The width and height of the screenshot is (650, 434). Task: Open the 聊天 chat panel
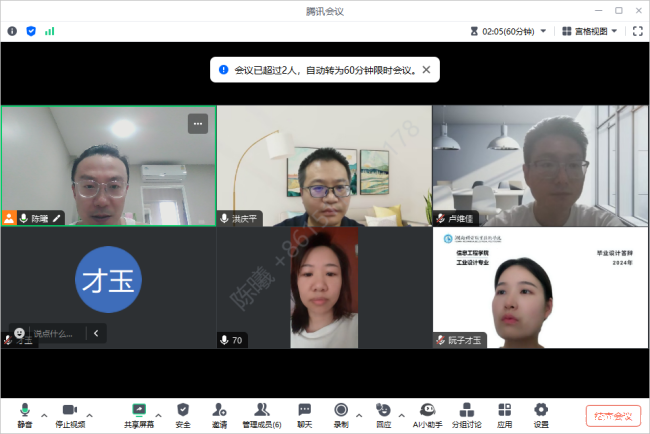(x=304, y=414)
